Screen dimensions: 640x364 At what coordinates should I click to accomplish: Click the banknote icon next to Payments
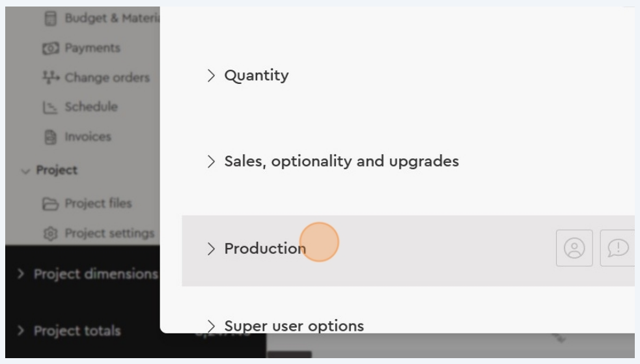[50, 48]
